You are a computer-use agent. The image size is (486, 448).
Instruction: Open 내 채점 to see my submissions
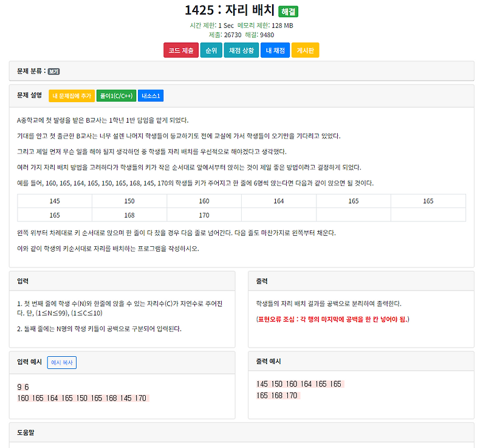tap(274, 50)
